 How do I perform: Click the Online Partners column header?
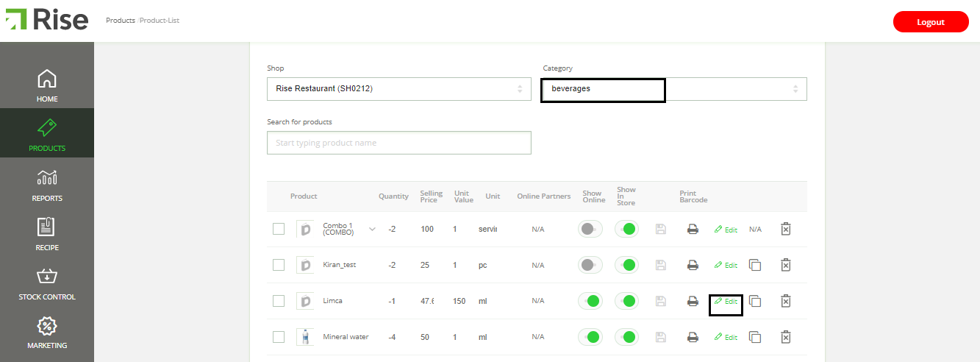544,196
